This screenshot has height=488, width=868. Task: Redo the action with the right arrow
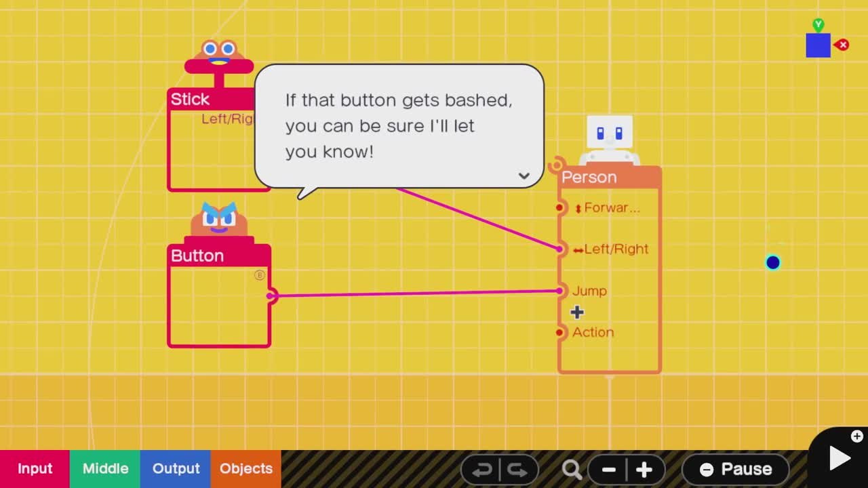(517, 470)
